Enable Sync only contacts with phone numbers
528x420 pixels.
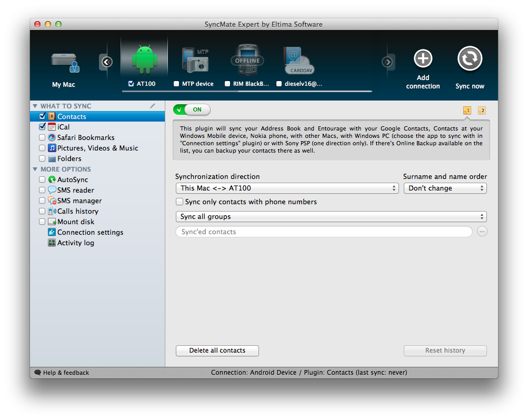(x=180, y=202)
